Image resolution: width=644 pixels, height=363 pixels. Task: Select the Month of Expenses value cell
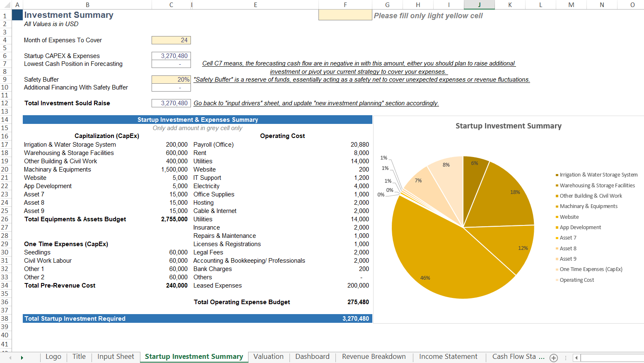[171, 40]
